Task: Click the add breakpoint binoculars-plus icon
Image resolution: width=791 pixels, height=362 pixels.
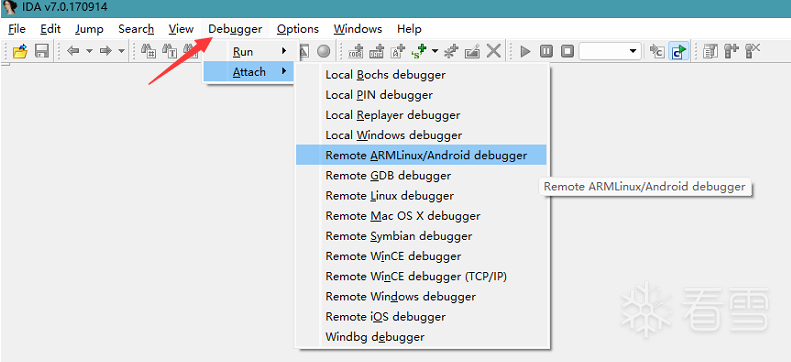Action: (731, 51)
